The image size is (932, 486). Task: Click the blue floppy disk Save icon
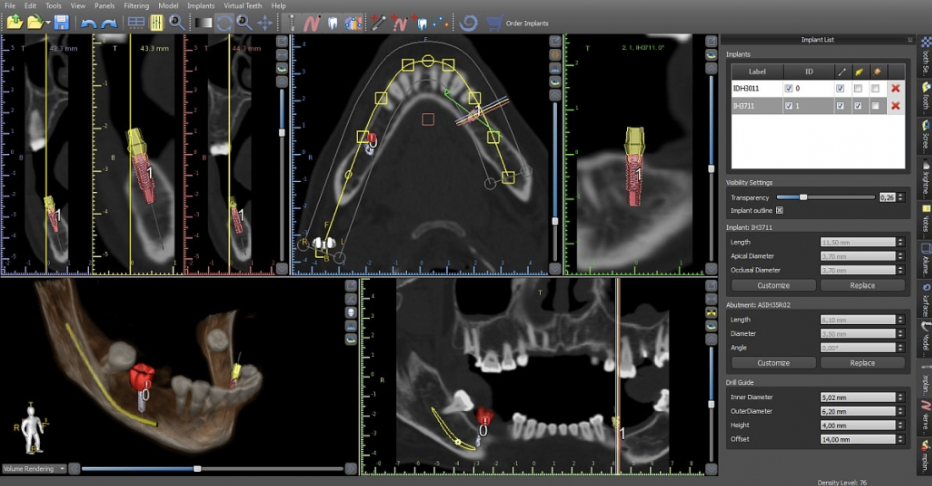click(x=62, y=22)
